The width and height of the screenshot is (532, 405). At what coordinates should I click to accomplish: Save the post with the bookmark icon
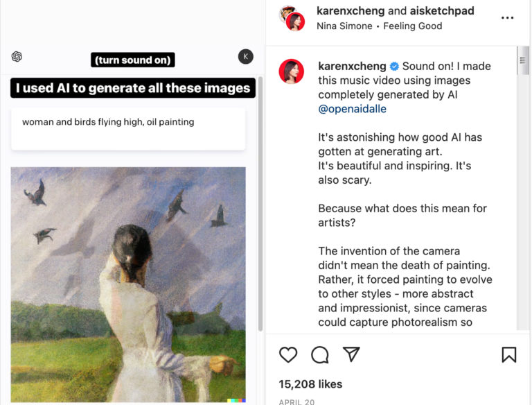point(509,355)
